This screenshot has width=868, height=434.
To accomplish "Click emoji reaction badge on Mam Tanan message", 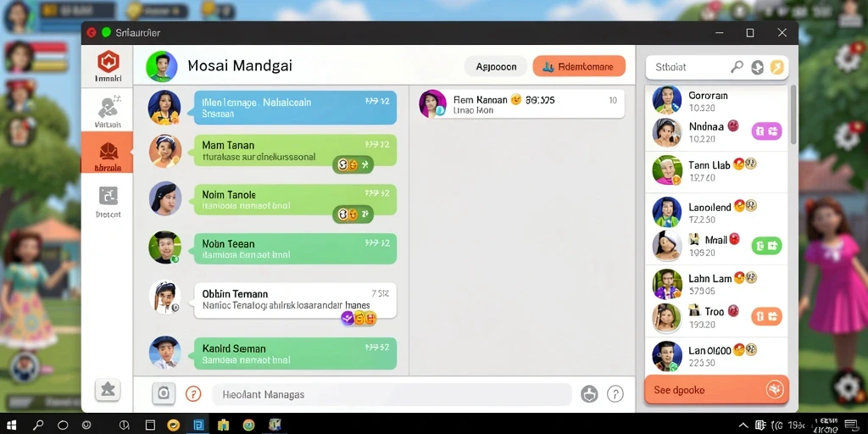I will coord(353,164).
